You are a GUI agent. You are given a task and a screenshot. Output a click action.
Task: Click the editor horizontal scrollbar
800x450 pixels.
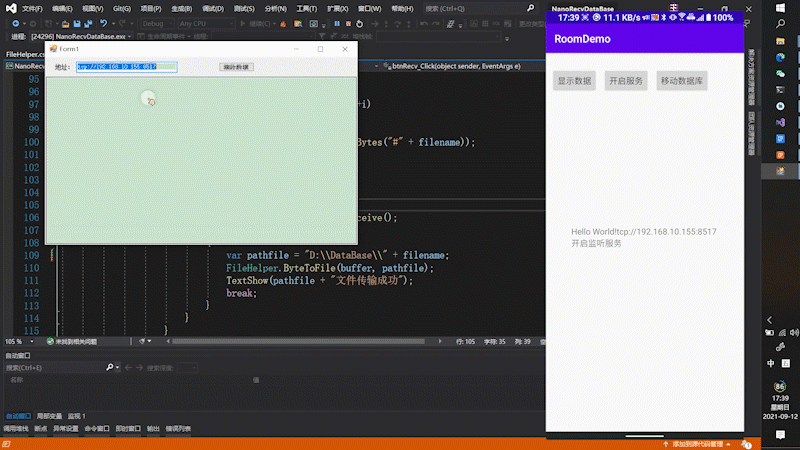[300, 341]
